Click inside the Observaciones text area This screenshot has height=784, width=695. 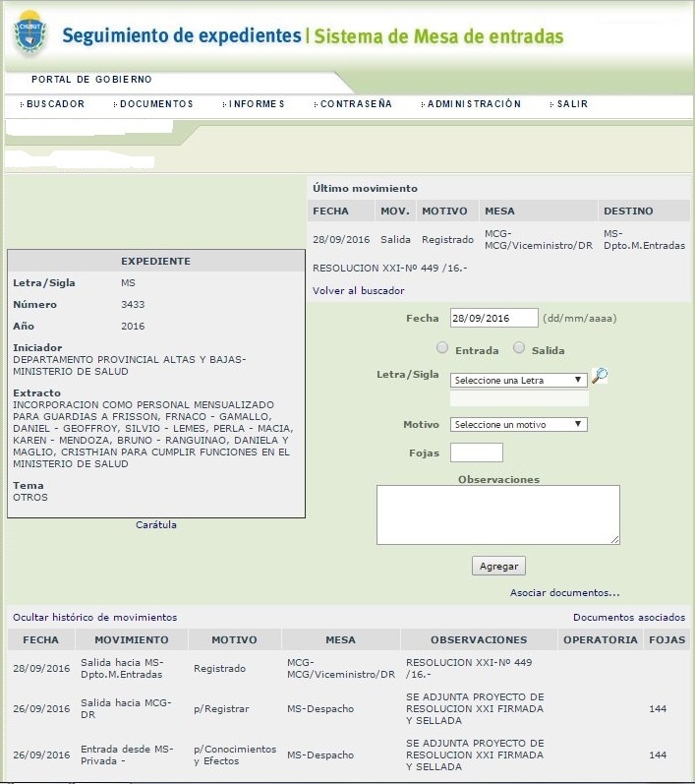point(498,515)
